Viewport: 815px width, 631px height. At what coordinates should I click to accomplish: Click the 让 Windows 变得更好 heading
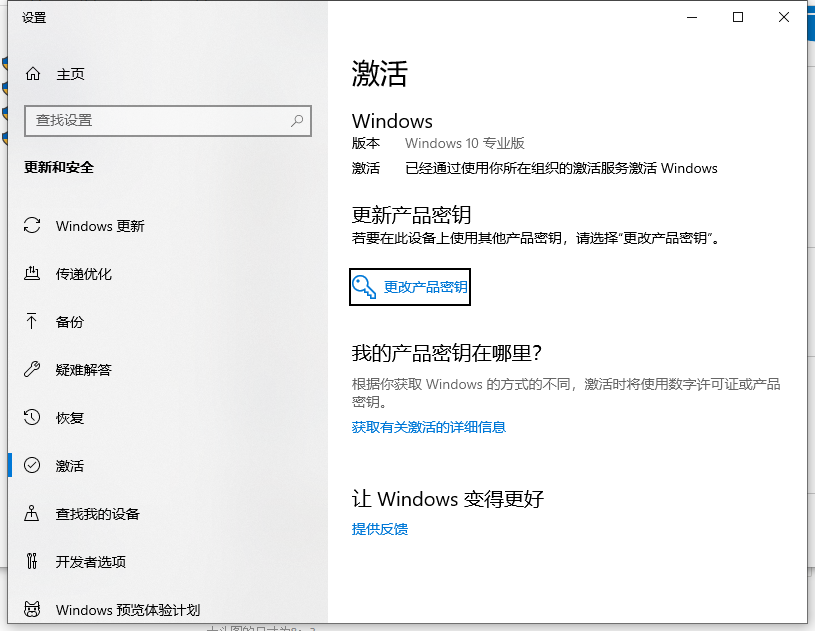point(448,499)
